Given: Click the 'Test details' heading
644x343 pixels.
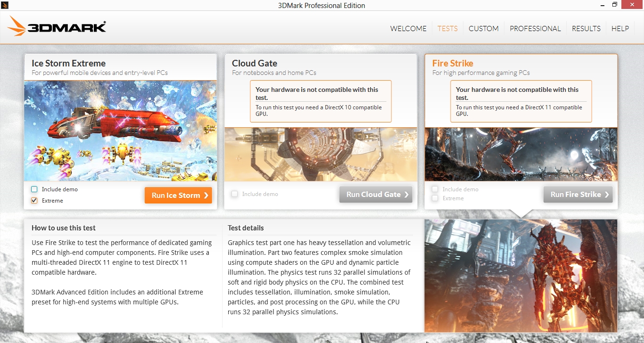Looking at the screenshot, I should coord(246,228).
